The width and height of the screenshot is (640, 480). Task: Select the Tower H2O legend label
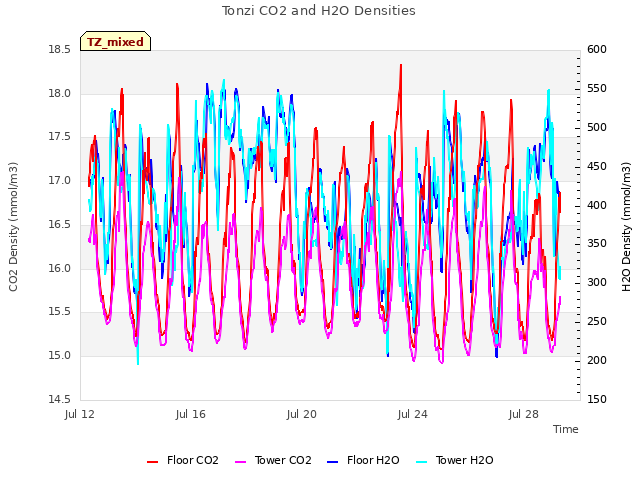pos(464,460)
